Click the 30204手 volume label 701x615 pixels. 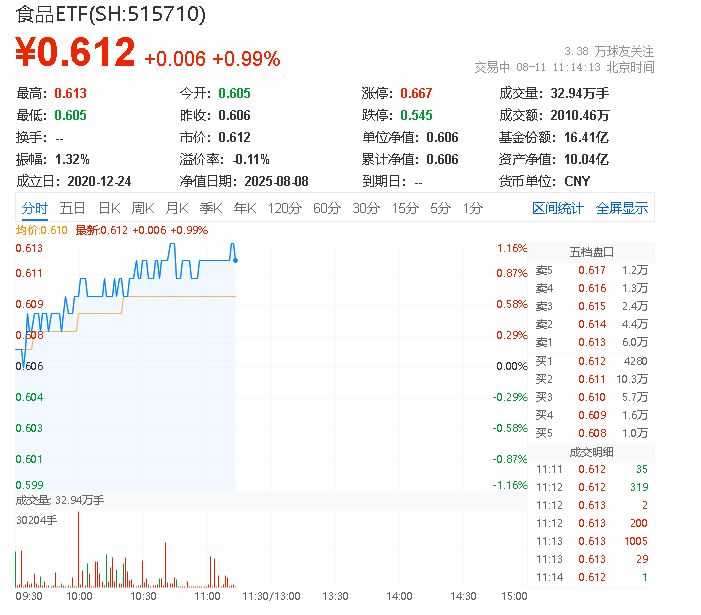tap(37, 520)
